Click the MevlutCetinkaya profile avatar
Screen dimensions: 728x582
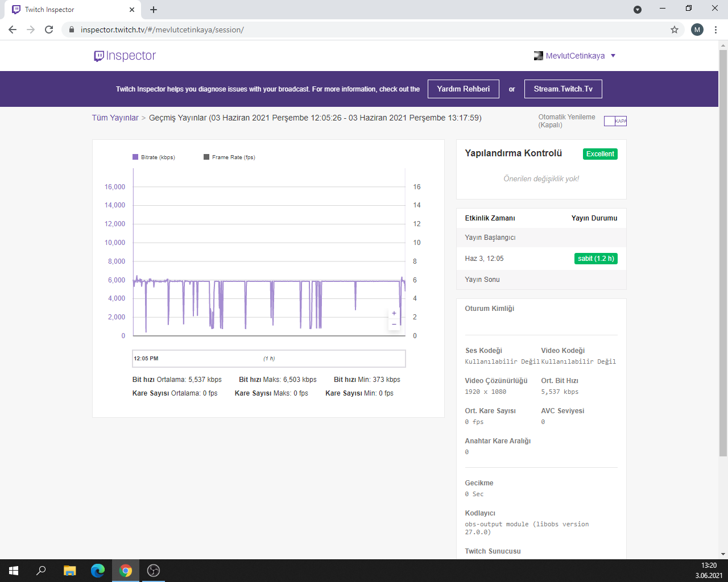(538, 56)
